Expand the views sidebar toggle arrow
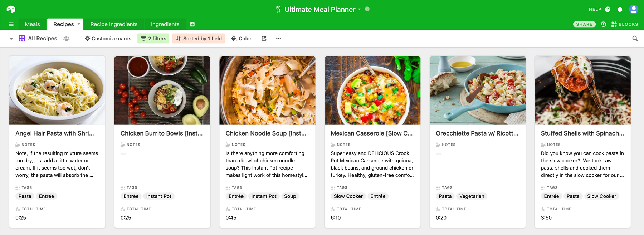644x235 pixels. 11,39
